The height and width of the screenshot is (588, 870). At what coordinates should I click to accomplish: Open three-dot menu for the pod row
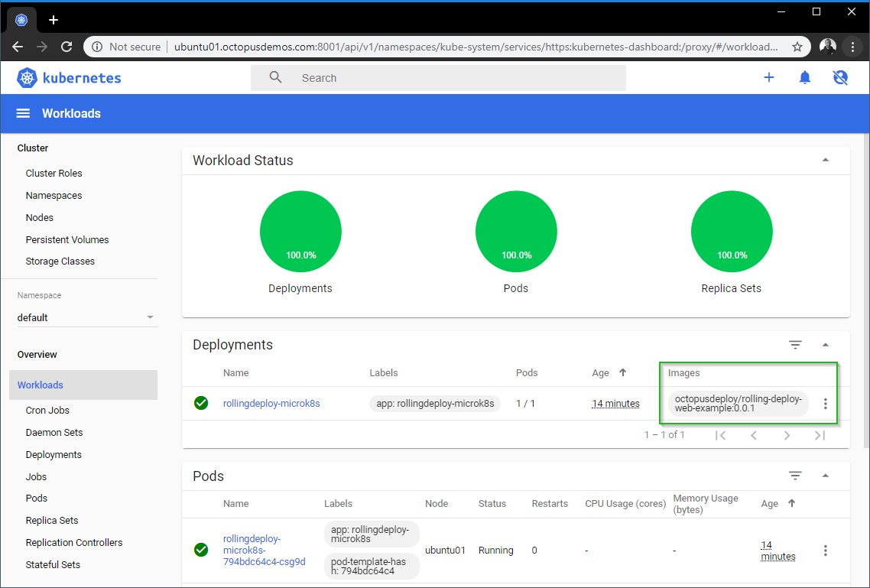click(825, 551)
